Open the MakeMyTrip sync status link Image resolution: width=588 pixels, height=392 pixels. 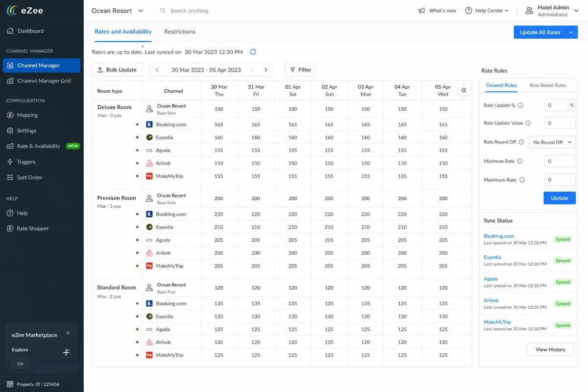click(497, 322)
